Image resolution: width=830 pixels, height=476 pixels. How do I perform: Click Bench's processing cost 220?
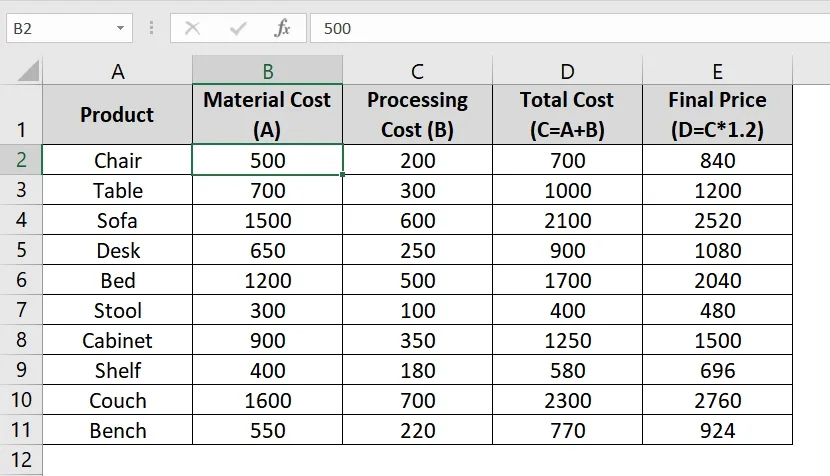[417, 430]
